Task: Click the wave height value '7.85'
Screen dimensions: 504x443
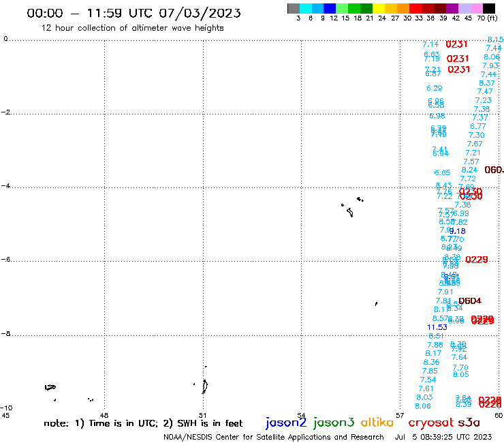Action: [x=430, y=371]
